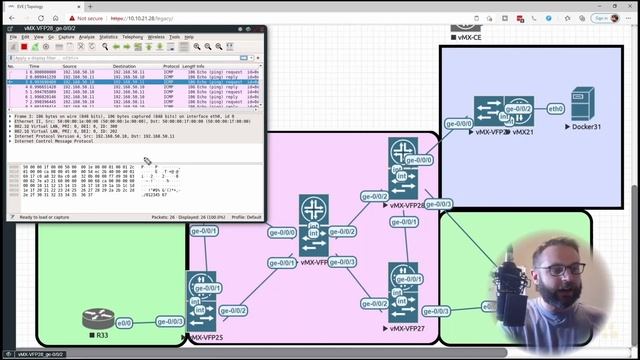Go back to the previous packet using the green left arrow
The image size is (640, 360).
click(x=116, y=47)
